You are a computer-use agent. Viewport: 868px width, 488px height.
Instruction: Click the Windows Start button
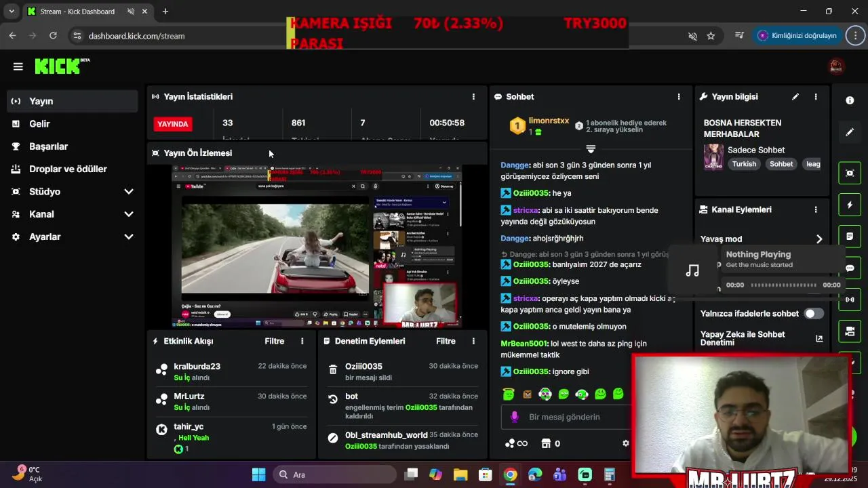(x=258, y=474)
